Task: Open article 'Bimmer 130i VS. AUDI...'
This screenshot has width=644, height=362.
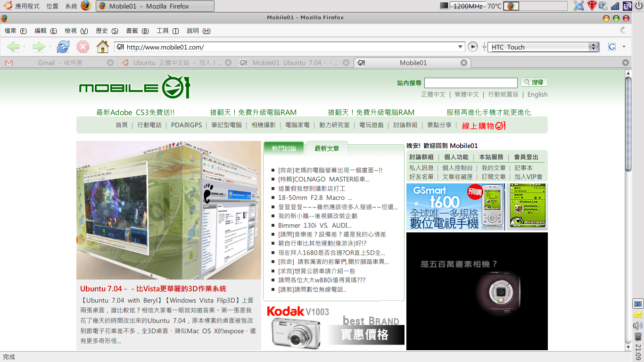Action: point(315,225)
